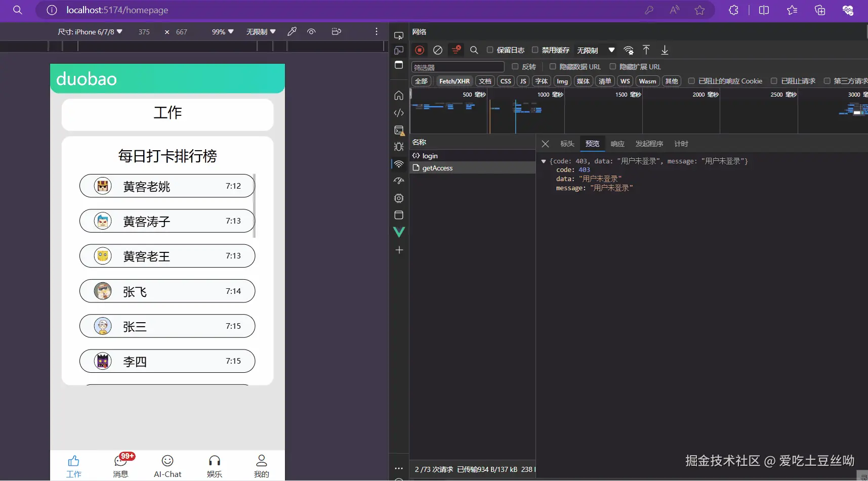
Task: Filter requests by CSS type
Action: (x=506, y=81)
